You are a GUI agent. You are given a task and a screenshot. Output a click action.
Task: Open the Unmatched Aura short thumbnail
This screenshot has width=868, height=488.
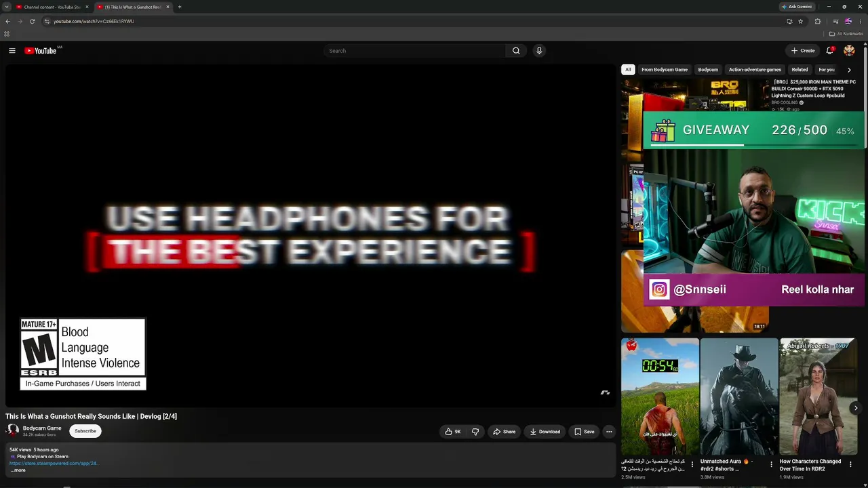click(739, 396)
